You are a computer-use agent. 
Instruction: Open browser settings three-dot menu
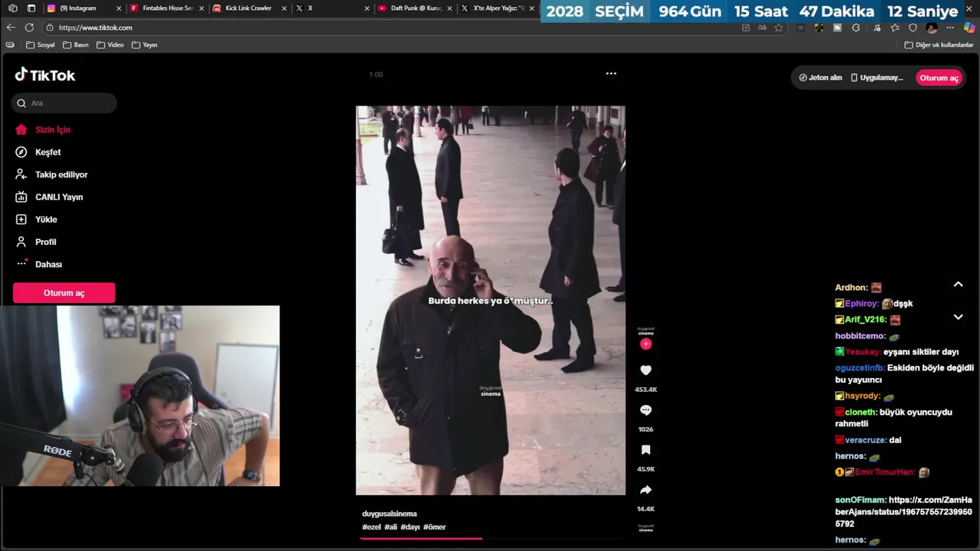950,28
